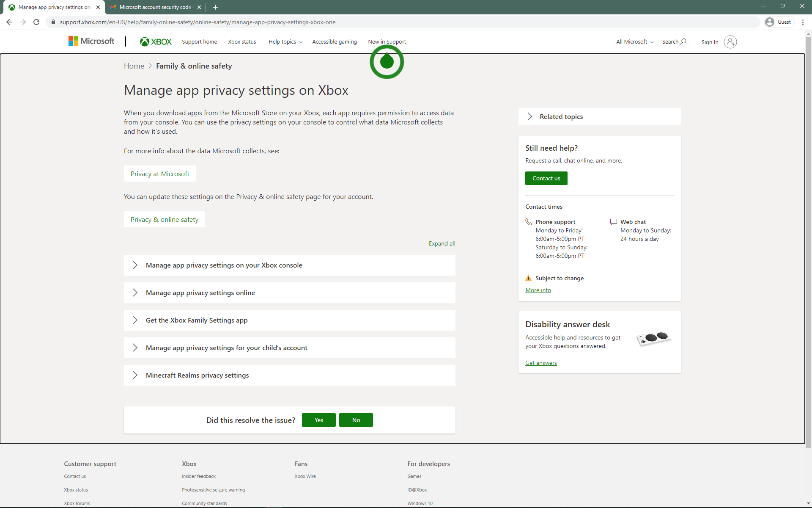Screen dimensions: 812x508
Task: Click the Search icon
Action: click(684, 42)
